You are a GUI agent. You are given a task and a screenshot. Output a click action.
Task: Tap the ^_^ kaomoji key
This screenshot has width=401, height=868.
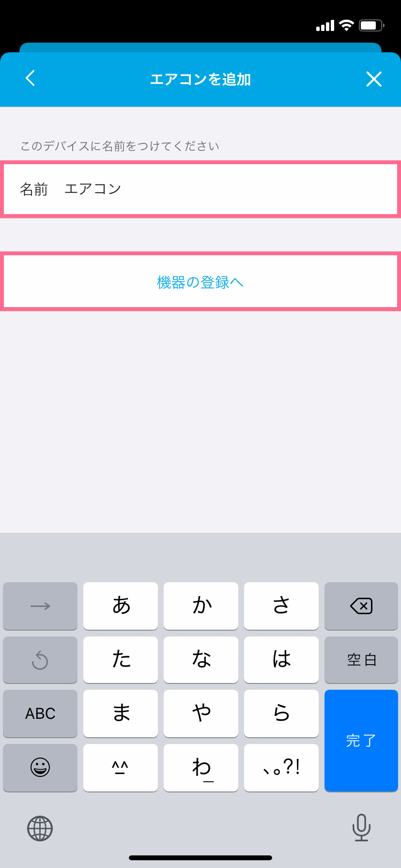121,767
